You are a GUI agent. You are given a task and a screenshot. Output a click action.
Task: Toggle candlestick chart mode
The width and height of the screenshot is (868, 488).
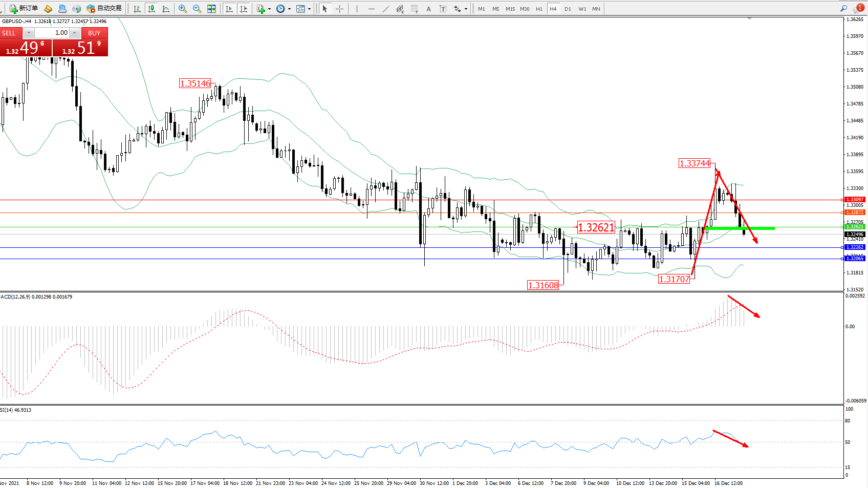pyautogui.click(x=151, y=9)
